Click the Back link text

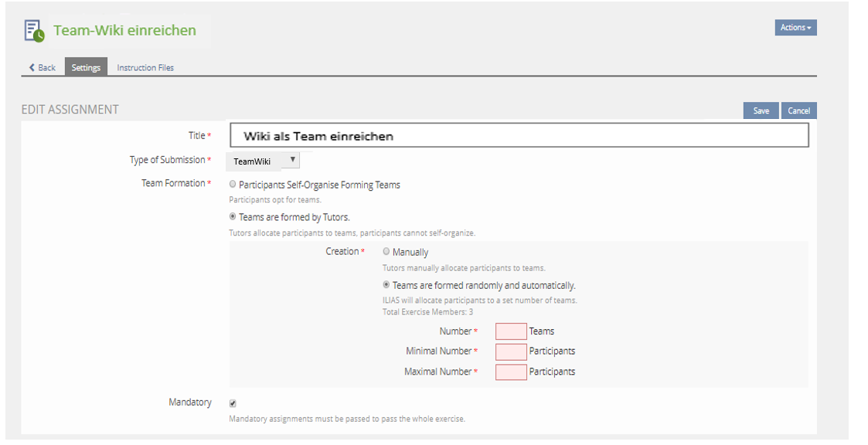coord(47,68)
